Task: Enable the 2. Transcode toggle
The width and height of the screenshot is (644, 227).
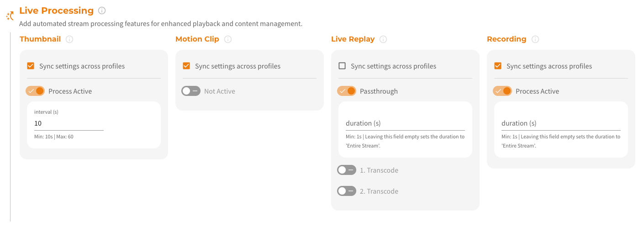Action: [347, 191]
